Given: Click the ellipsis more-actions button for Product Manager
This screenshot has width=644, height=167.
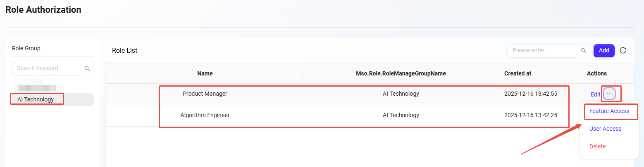Looking at the screenshot, I should point(609,94).
